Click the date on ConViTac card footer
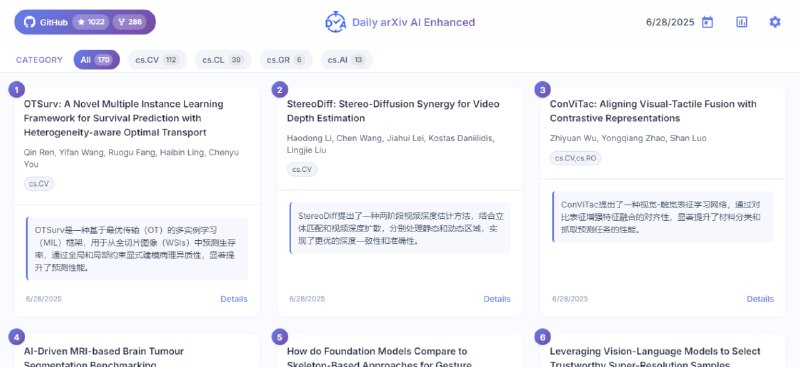The image size is (800, 367). tap(570, 299)
